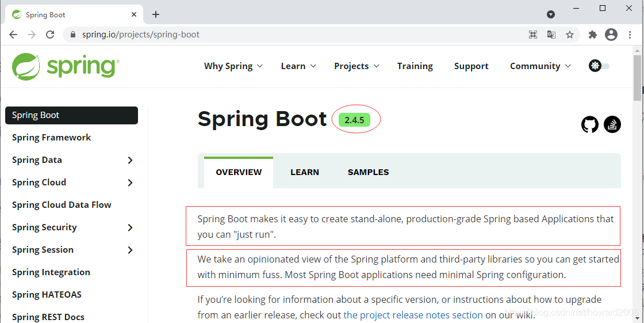This screenshot has height=323, width=644.
Task: Open a new browser tab
Action: click(156, 14)
